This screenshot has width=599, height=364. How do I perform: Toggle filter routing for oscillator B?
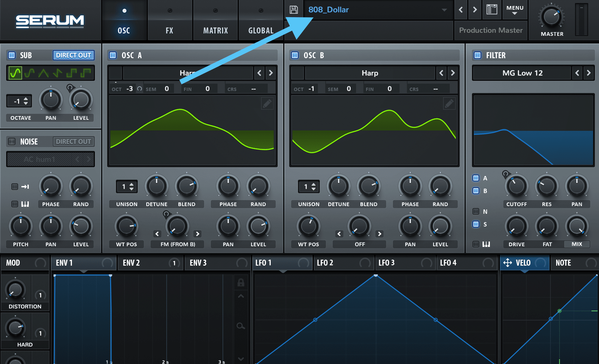(x=476, y=191)
